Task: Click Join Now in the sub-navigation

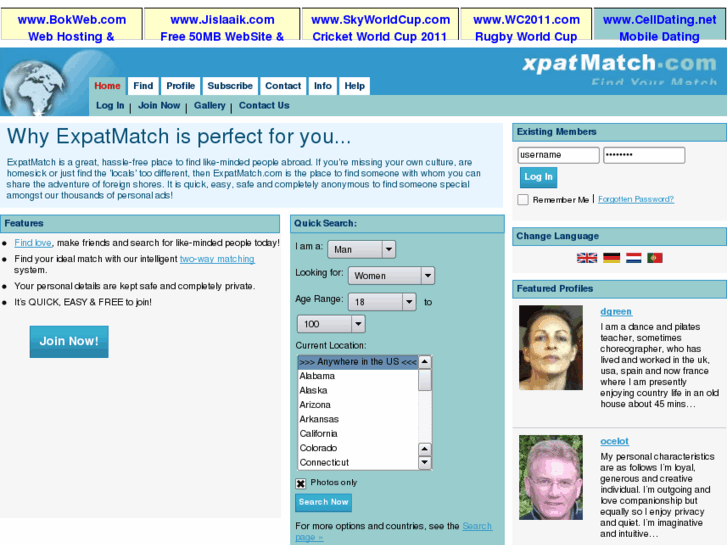Action: click(159, 105)
